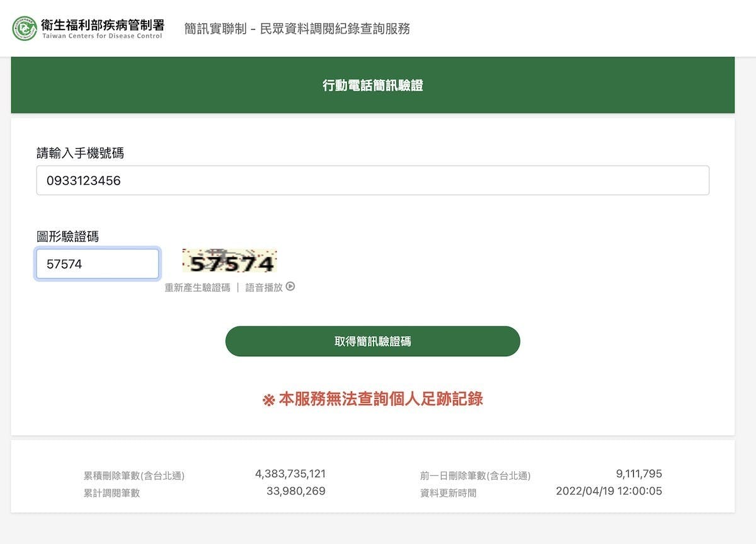Click the Taiwan CDC round logo icon

[25, 28]
